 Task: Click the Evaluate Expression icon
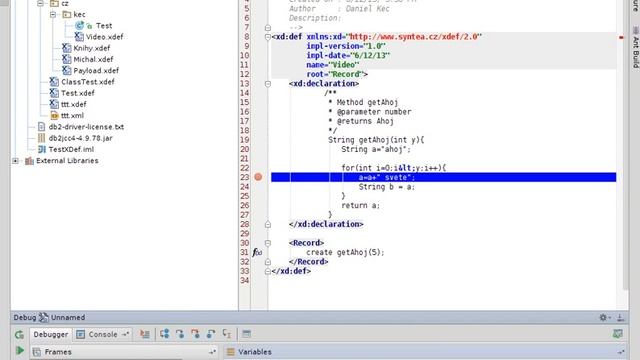coord(247,334)
